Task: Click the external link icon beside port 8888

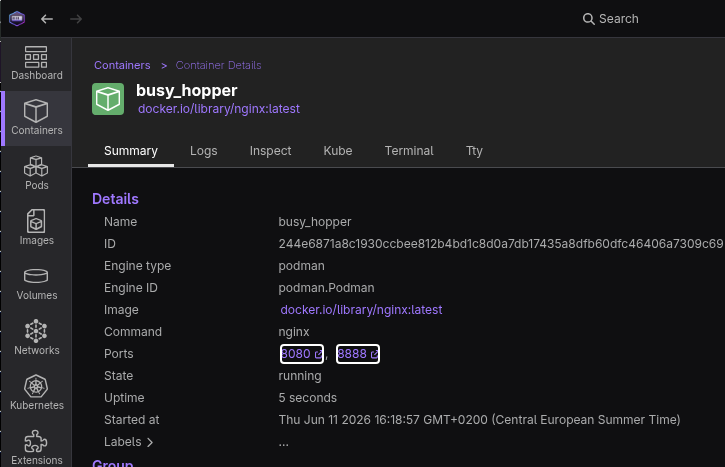Action: [x=374, y=354]
